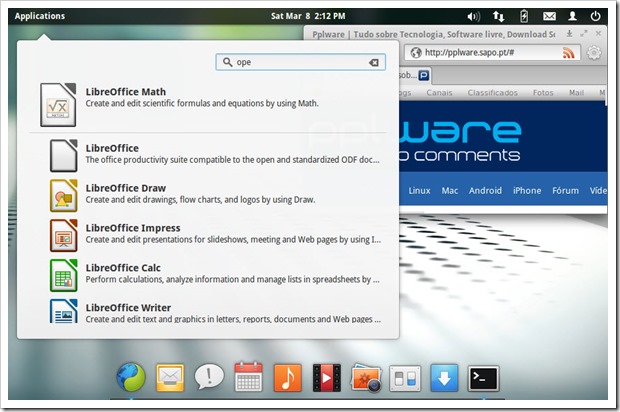
Task: Go to the Fórum section on Pplware
Action: click(x=565, y=191)
